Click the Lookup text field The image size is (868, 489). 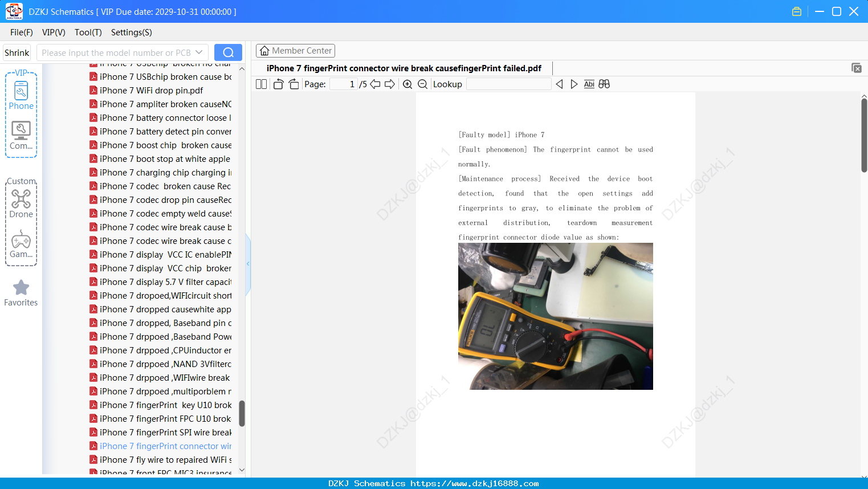[x=508, y=84]
